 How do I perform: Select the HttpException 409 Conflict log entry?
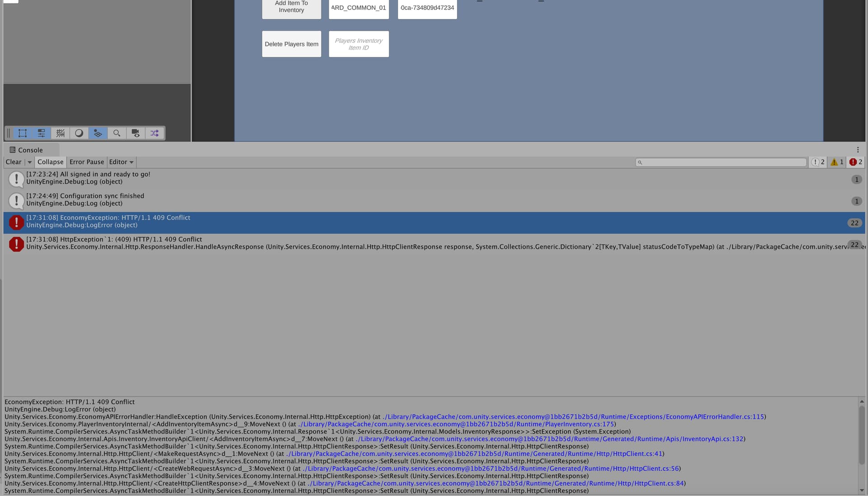[226, 244]
